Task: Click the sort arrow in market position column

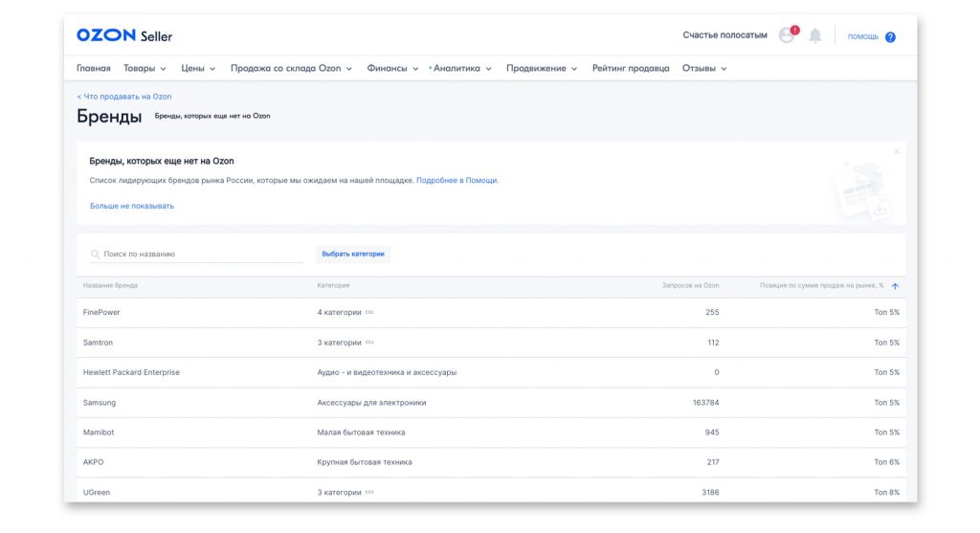Action: pos(895,286)
